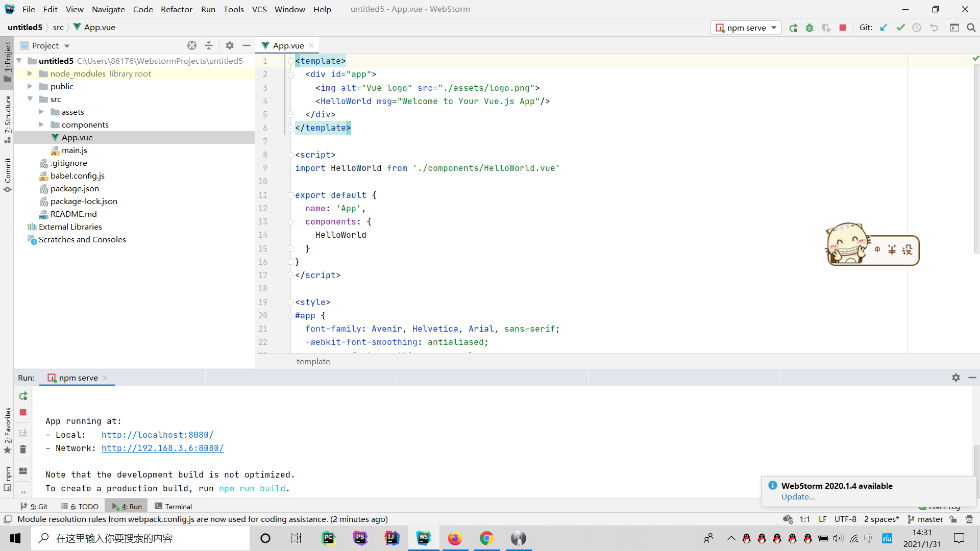Click the Git commit checkmark icon
The image size is (980, 551).
[x=900, y=28]
